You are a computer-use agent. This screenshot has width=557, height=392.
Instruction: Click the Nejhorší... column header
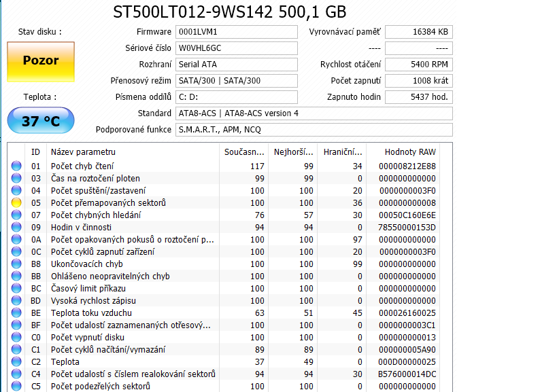(293, 152)
